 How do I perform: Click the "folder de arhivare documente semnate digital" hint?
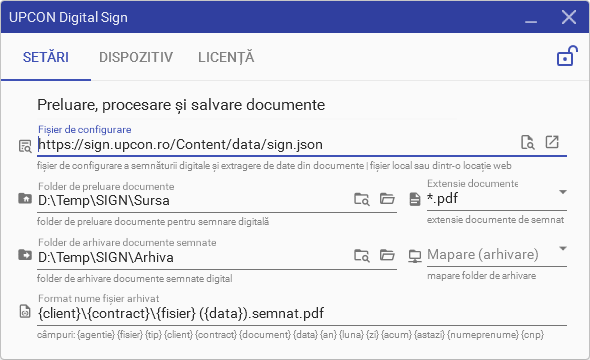(134, 279)
